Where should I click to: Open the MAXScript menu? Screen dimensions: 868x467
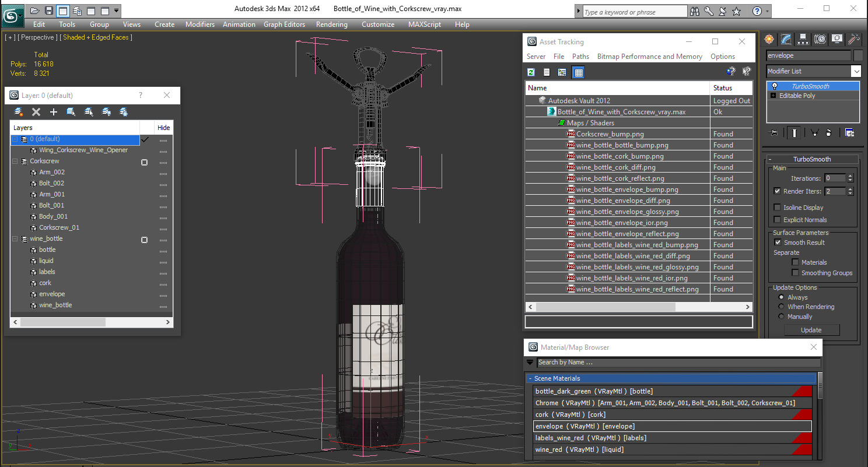[x=425, y=24]
